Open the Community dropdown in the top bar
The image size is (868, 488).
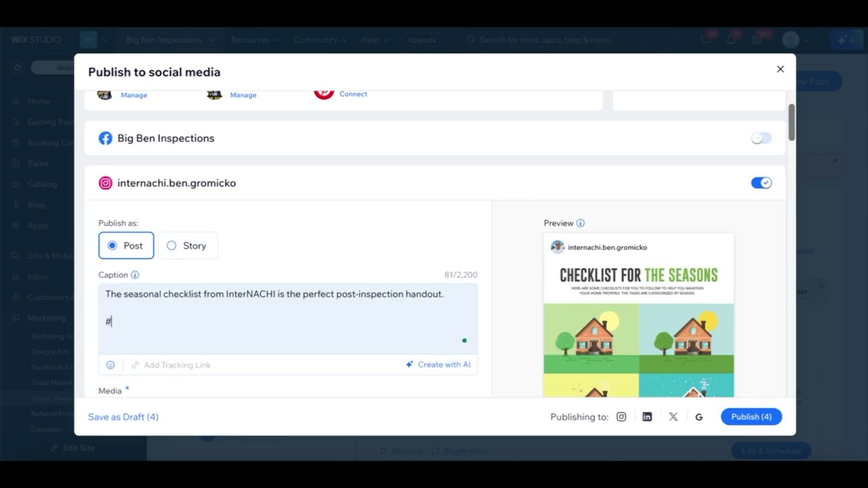pyautogui.click(x=321, y=40)
